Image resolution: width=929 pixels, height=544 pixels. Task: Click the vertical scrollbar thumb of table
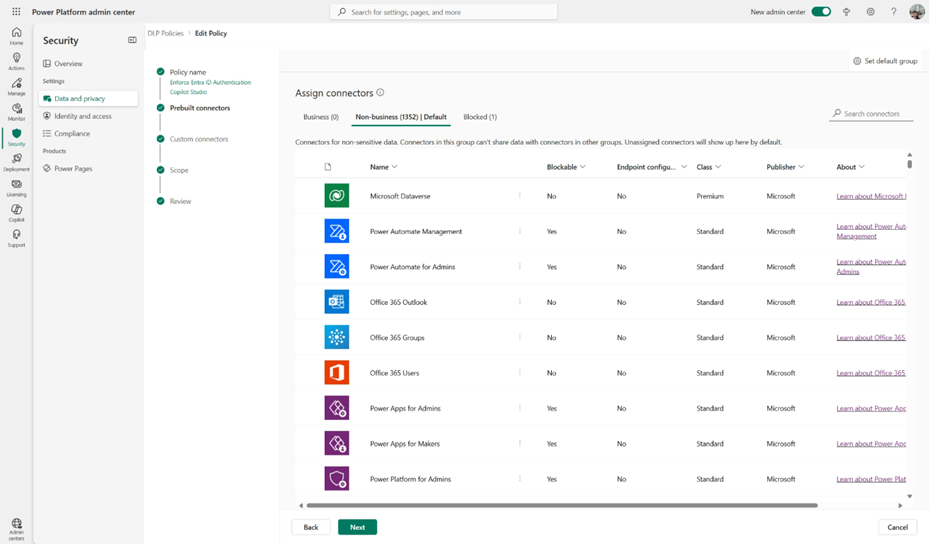[909, 164]
